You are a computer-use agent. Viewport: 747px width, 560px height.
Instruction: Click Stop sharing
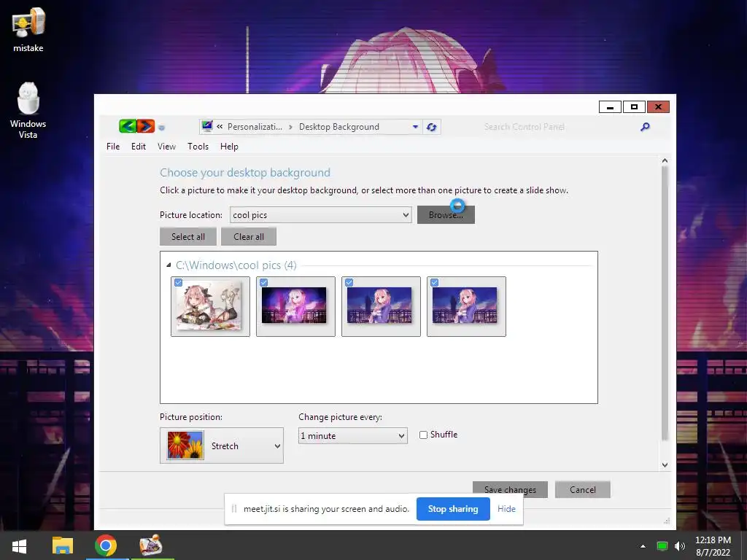pyautogui.click(x=453, y=509)
